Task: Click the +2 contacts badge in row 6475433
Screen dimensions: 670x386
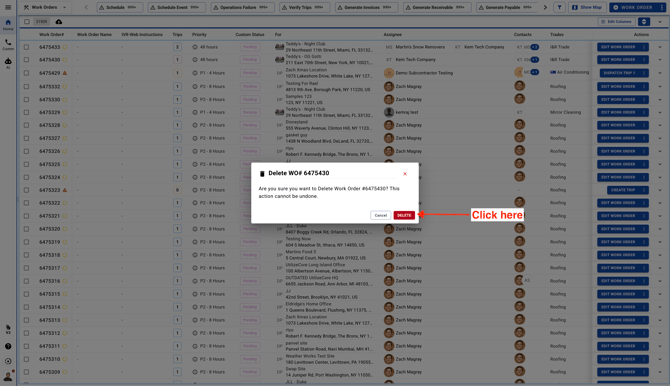Action: tap(535, 47)
